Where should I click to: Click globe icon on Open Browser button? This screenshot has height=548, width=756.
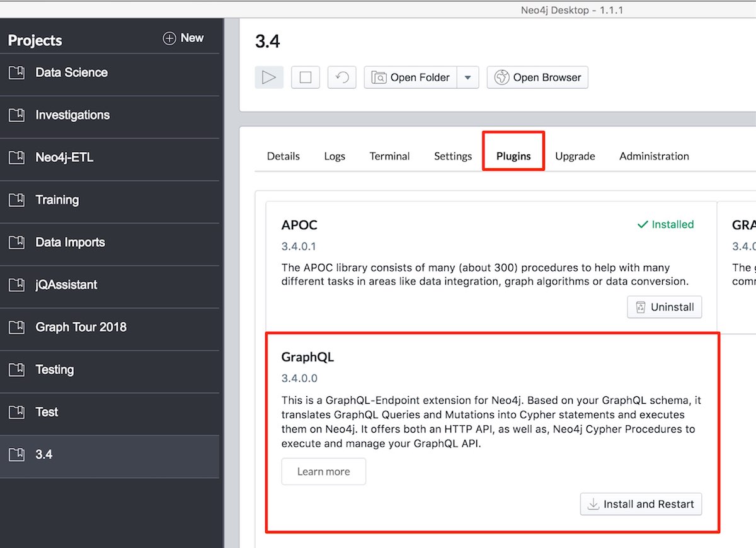(x=501, y=77)
